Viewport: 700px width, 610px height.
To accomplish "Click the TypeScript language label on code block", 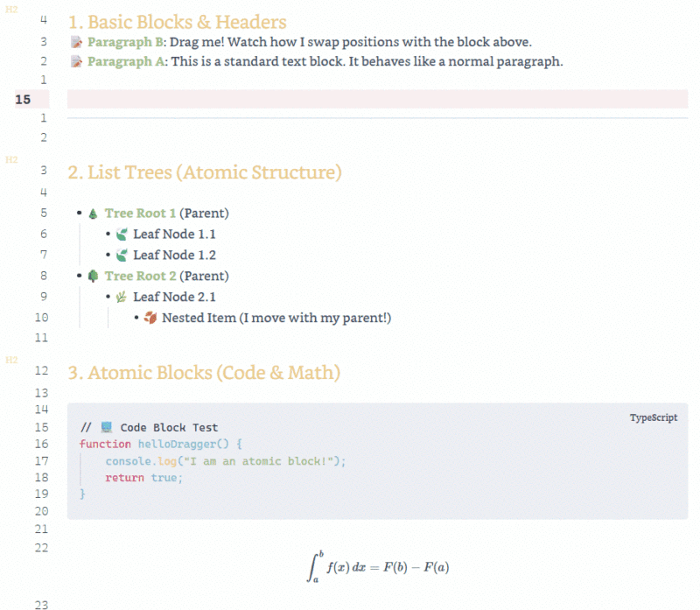I will pyautogui.click(x=653, y=418).
